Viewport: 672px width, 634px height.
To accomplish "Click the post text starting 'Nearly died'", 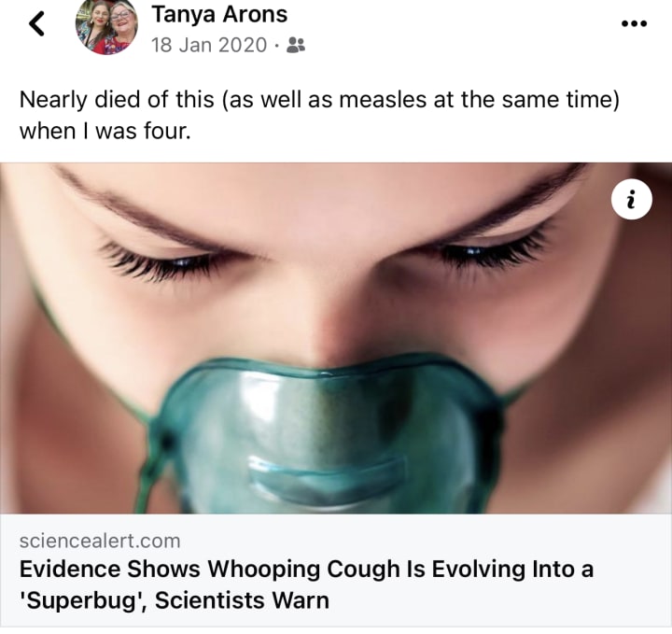I will pyautogui.click(x=319, y=115).
